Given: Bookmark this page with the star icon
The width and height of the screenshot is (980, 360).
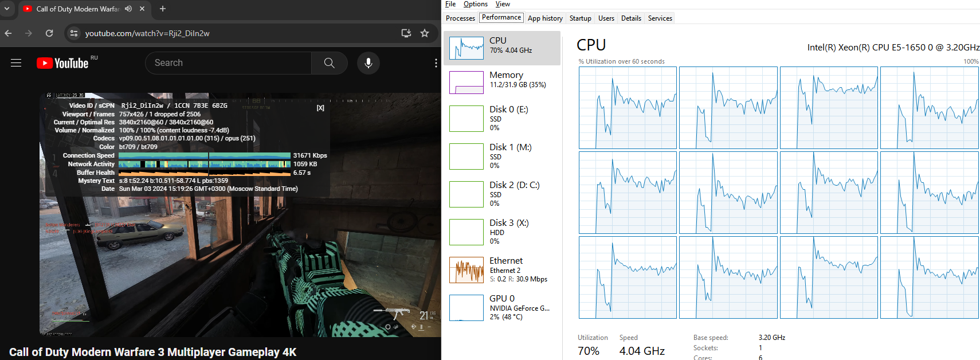Looking at the screenshot, I should coord(425,33).
